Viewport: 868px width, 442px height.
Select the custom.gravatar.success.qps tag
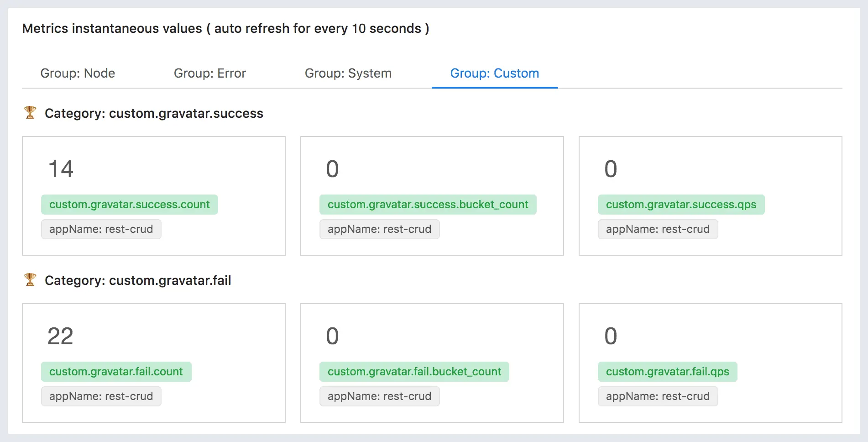(x=680, y=205)
